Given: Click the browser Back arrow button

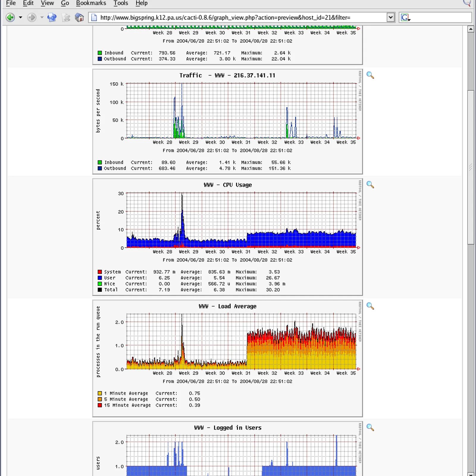Looking at the screenshot, I should tap(10, 18).
